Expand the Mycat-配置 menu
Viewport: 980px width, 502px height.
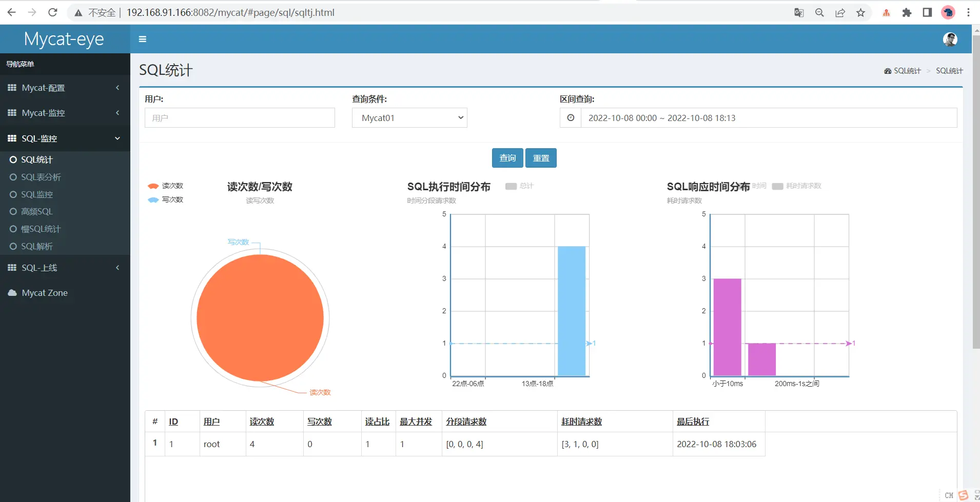pyautogui.click(x=65, y=88)
